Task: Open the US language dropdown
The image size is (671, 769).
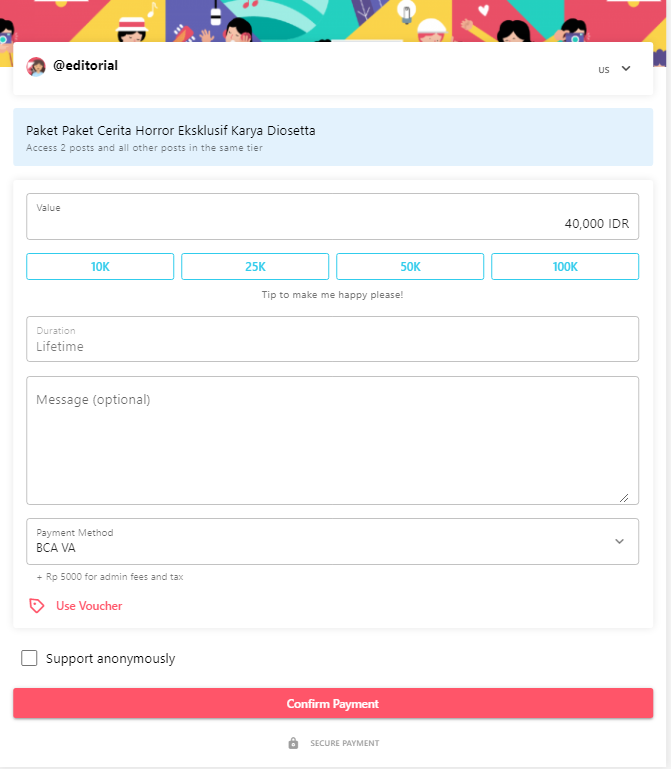Action: [x=615, y=69]
